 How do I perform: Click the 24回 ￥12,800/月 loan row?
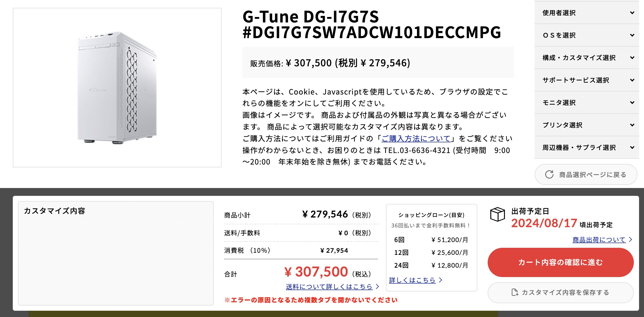431,265
